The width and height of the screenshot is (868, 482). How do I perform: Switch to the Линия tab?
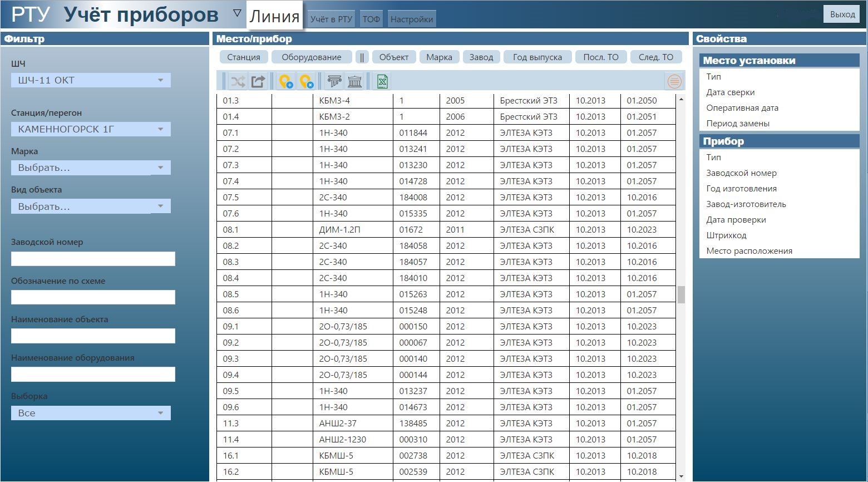(x=274, y=16)
